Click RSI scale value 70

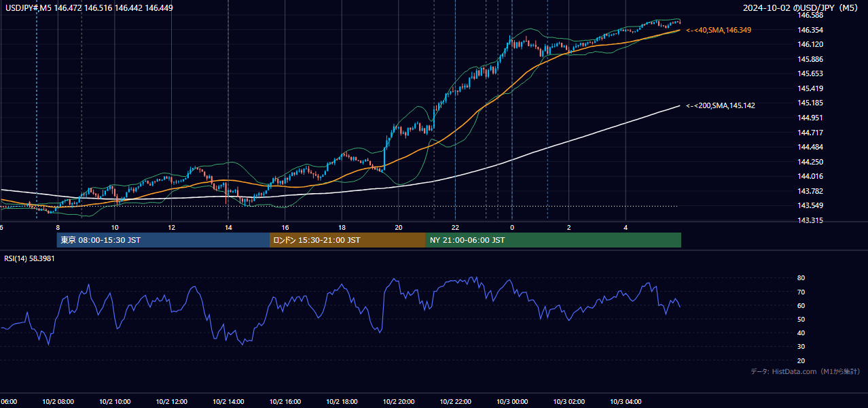[x=801, y=292]
